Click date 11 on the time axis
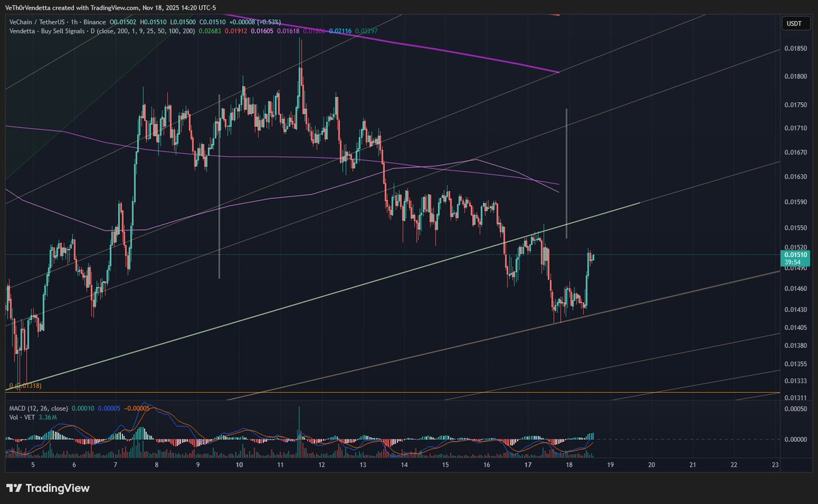 click(280, 465)
